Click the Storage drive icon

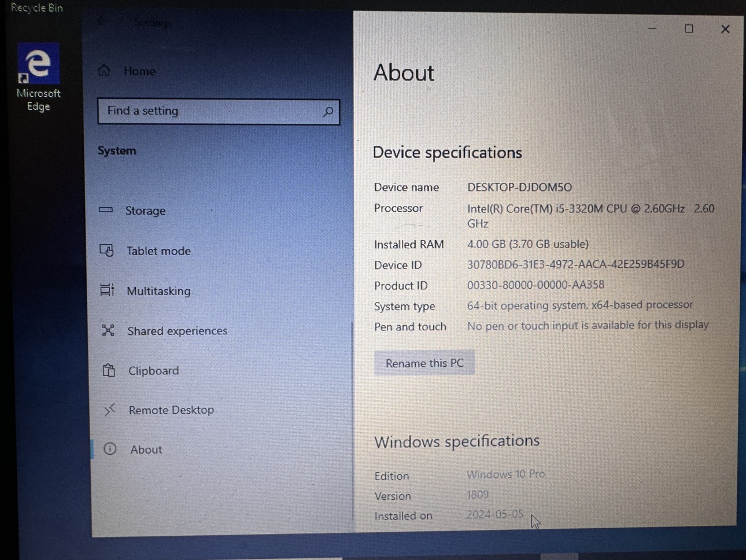(x=106, y=210)
